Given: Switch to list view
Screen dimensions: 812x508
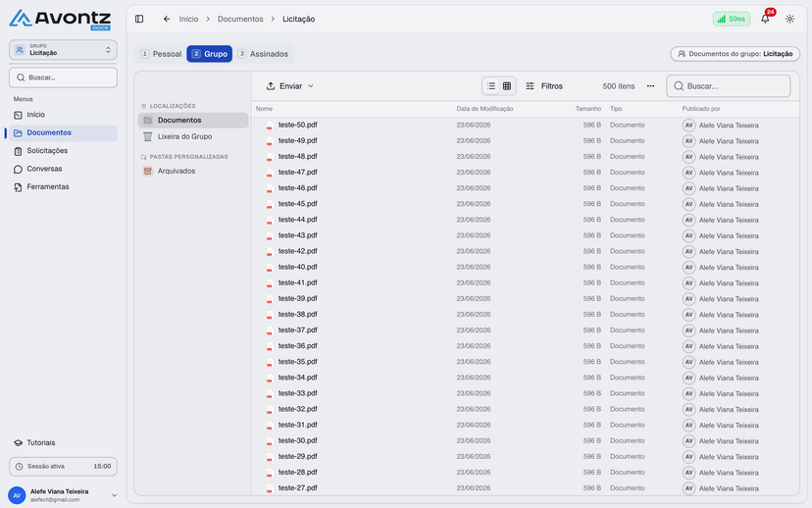Looking at the screenshot, I should tap(491, 86).
